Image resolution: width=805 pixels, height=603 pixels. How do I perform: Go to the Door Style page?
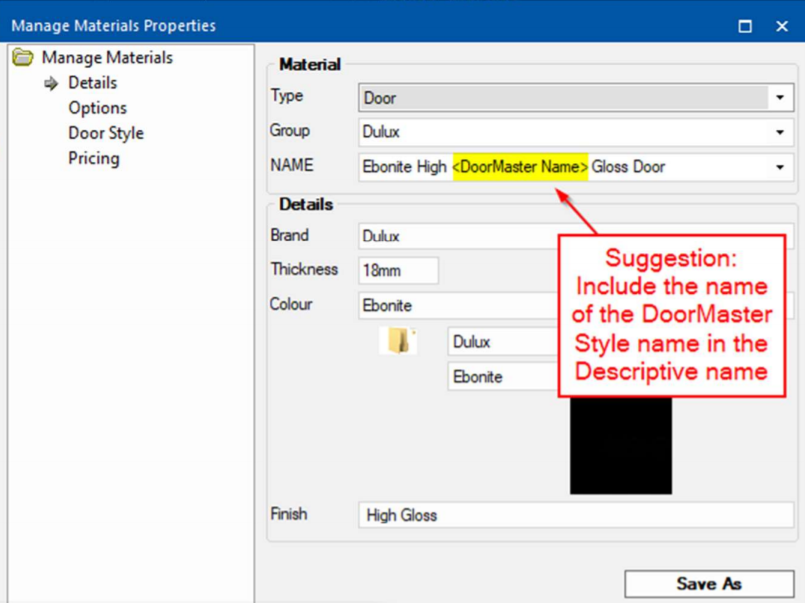coord(106,133)
